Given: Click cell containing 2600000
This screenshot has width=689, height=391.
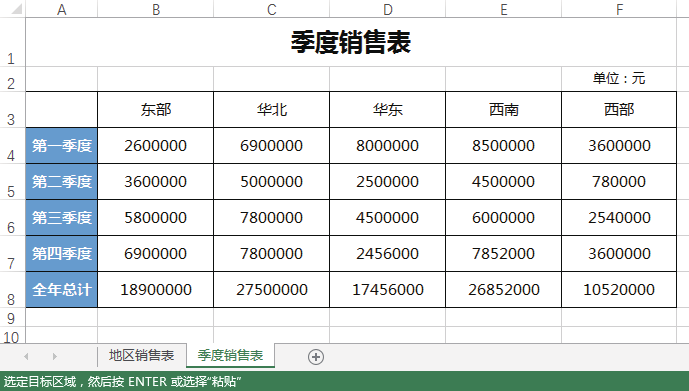Looking at the screenshot, I should tap(156, 146).
